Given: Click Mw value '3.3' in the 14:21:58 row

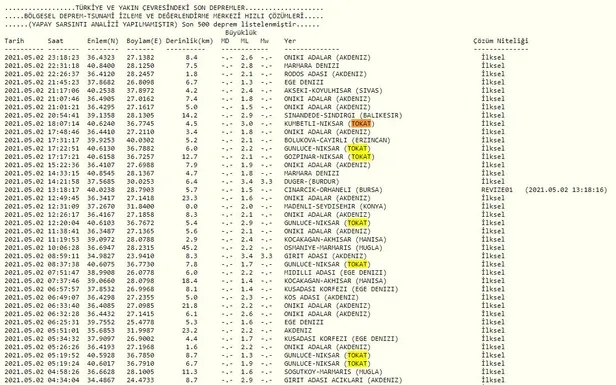Looking at the screenshot, I should 266,182.
